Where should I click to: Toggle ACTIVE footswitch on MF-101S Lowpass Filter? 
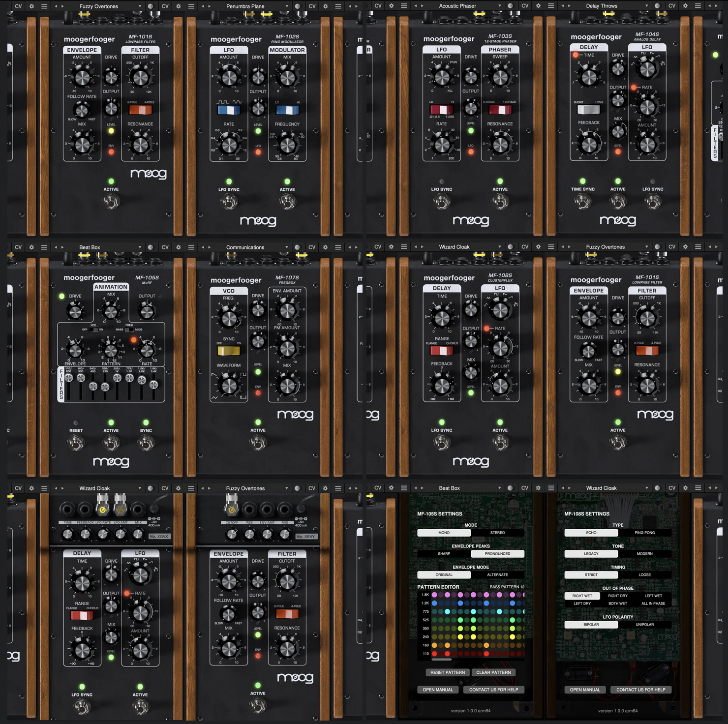tap(111, 201)
